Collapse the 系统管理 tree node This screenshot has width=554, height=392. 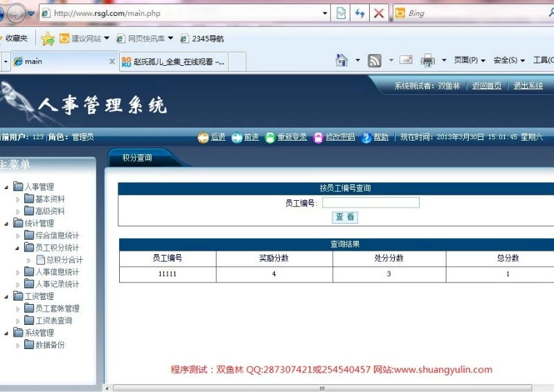(x=6, y=333)
